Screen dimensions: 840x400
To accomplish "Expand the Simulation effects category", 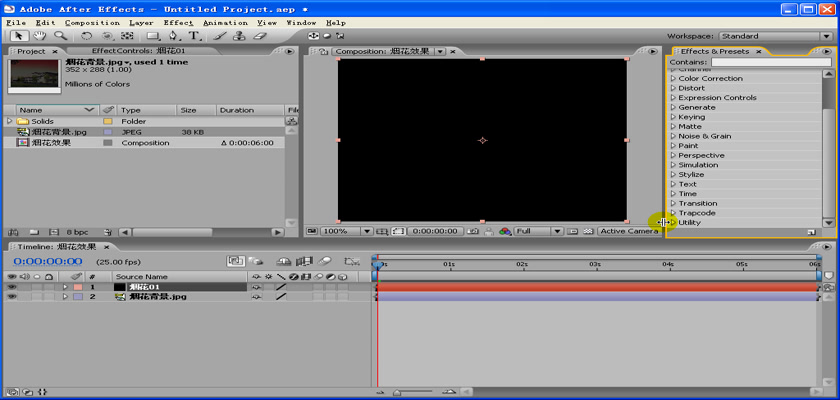I will (674, 165).
